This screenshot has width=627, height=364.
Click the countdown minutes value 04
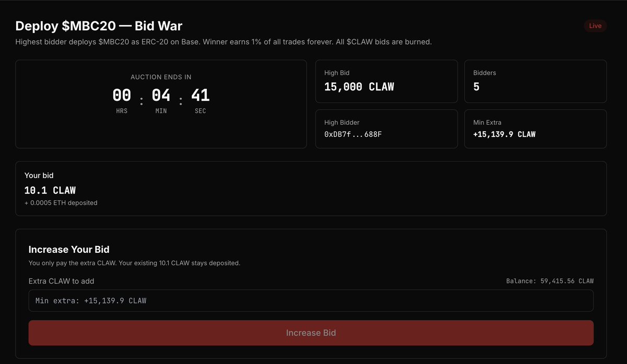(161, 96)
